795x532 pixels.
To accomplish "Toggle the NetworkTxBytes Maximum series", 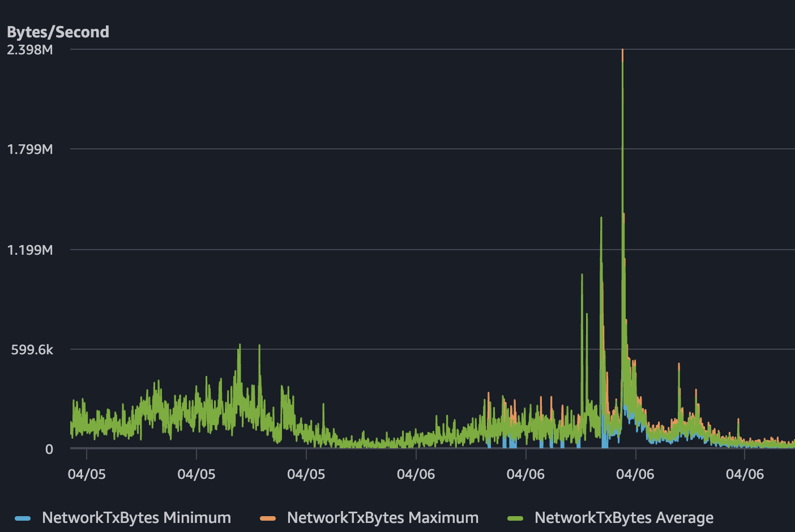I will [382, 517].
